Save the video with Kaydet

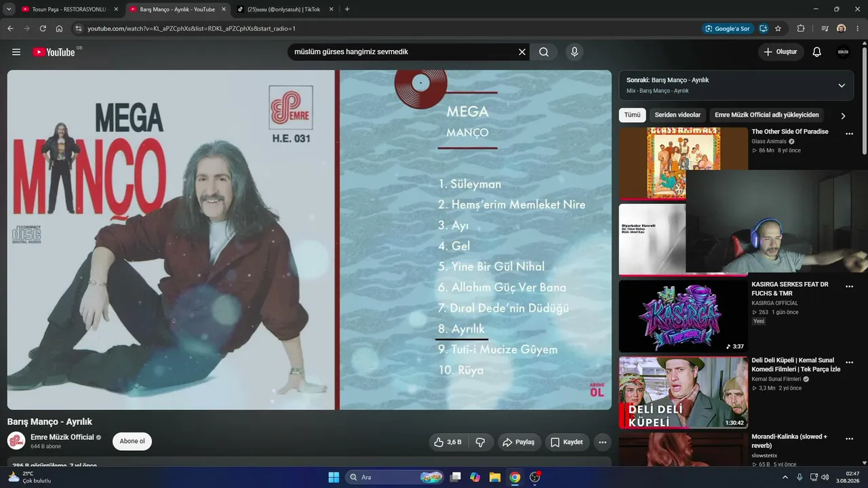coord(567,442)
